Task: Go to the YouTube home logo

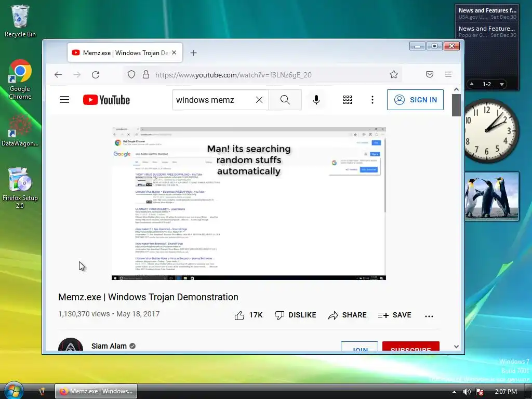Action: [x=107, y=100]
